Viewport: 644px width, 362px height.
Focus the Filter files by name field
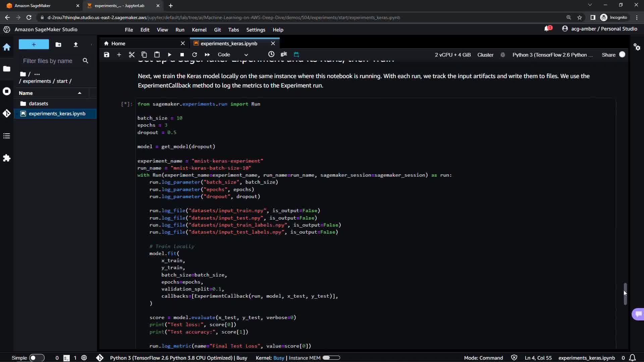[48, 61]
